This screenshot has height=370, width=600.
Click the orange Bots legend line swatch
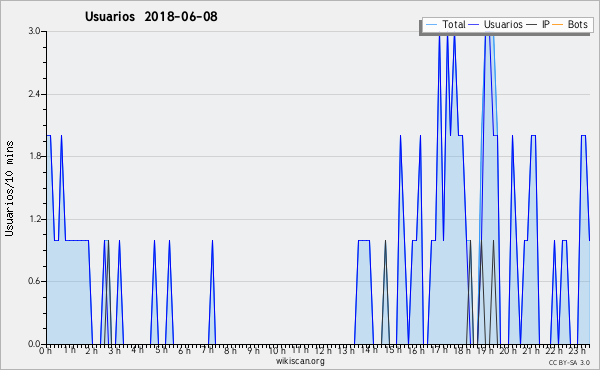558,25
